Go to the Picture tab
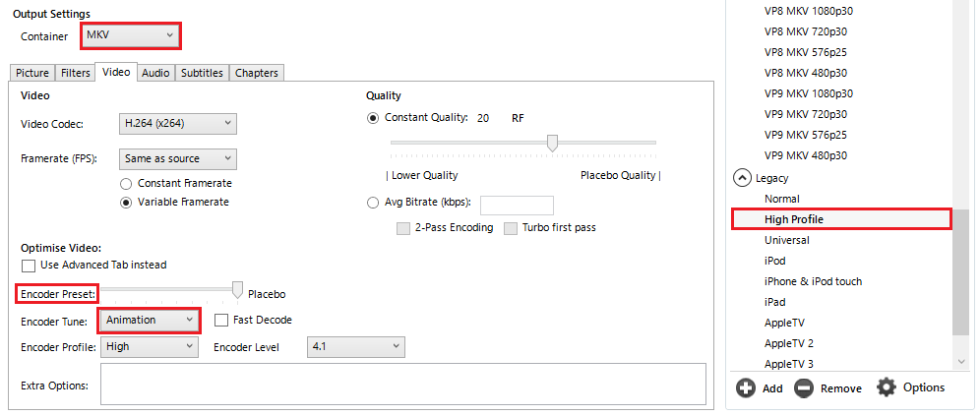 coord(32,73)
